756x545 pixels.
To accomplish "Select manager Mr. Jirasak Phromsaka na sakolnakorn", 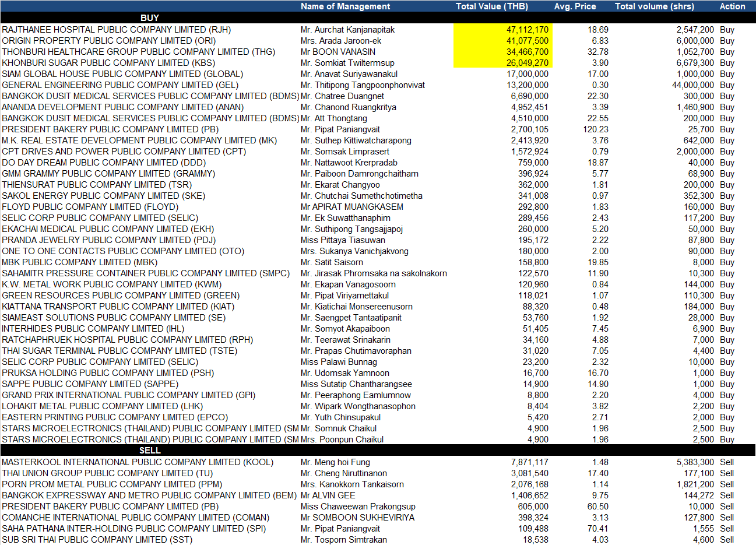I will pyautogui.click(x=374, y=273).
